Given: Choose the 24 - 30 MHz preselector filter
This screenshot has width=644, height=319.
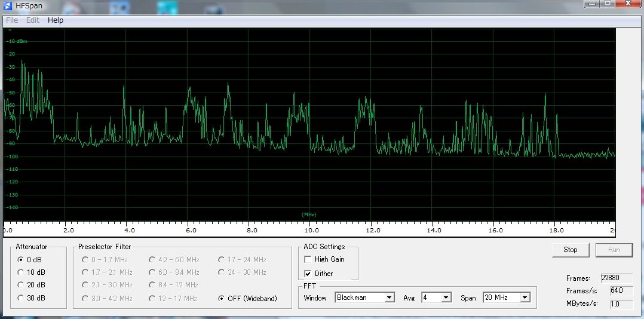Looking at the screenshot, I should click(242, 272).
